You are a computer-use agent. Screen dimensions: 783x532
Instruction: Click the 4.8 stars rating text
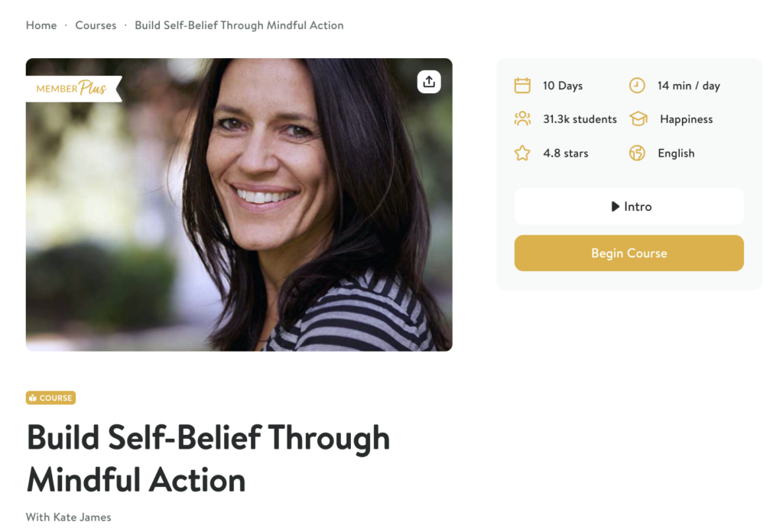[566, 153]
